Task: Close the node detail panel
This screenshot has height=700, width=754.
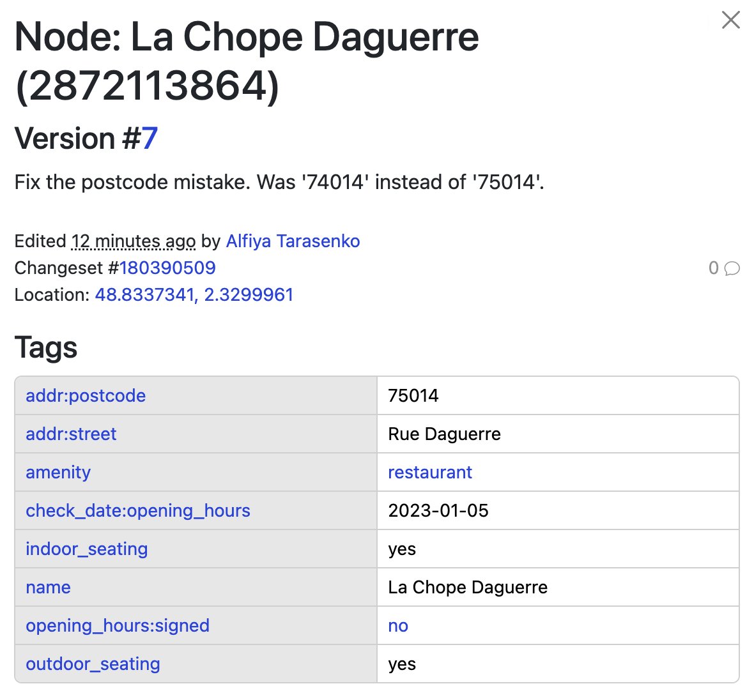Action: pos(730,20)
